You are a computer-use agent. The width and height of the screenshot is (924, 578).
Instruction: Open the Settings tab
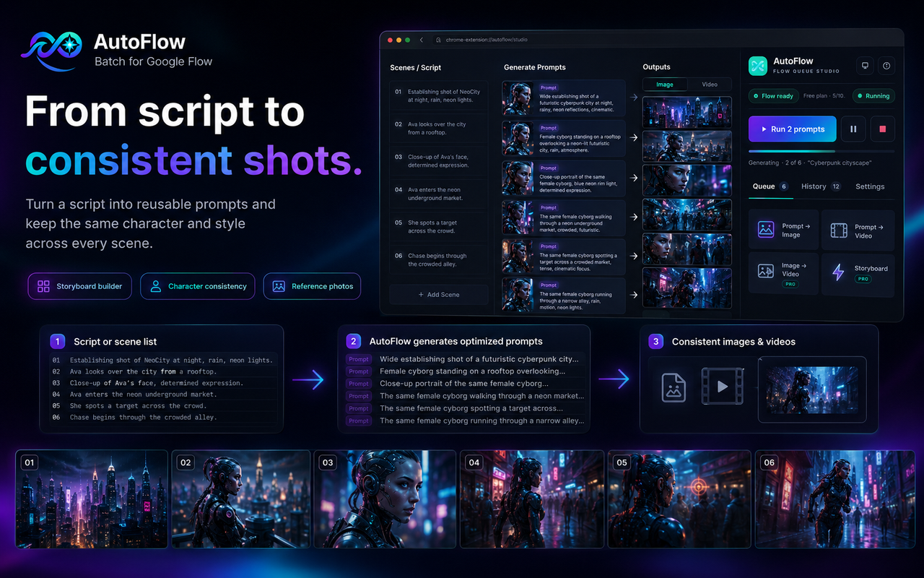pos(870,186)
